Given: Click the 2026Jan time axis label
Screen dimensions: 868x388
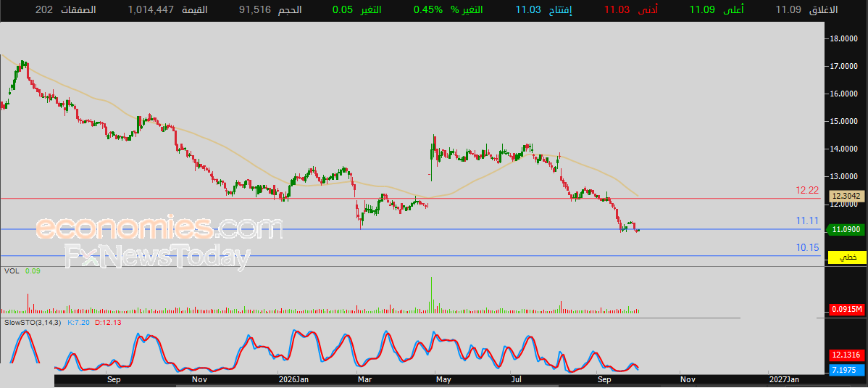Looking at the screenshot, I should tap(293, 380).
